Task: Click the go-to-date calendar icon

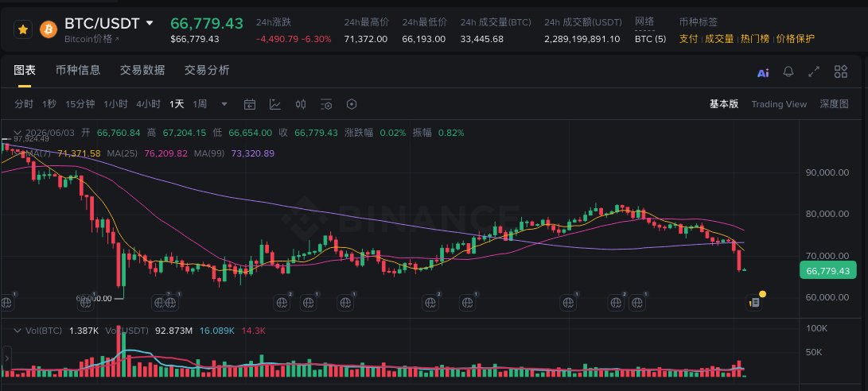Action: tap(250, 104)
